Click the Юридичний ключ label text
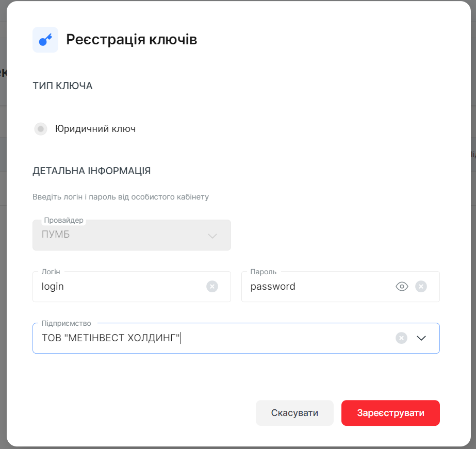This screenshot has width=476, height=449. pyautogui.click(x=95, y=129)
